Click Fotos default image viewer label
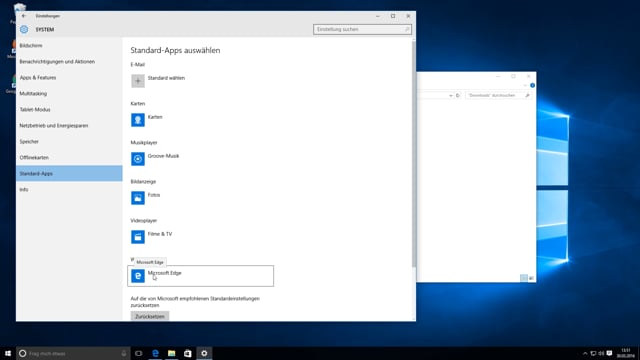 pyautogui.click(x=154, y=195)
